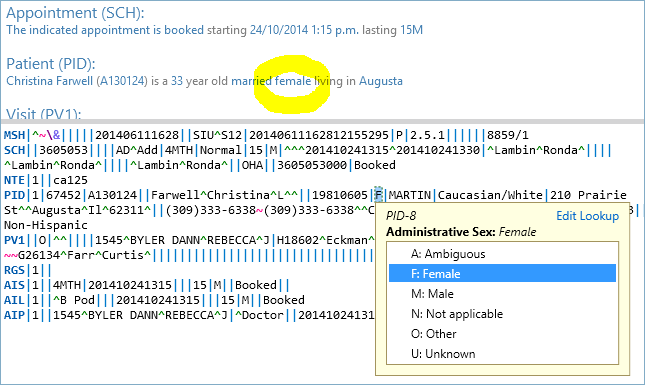Click the age 33 link

coord(177,81)
